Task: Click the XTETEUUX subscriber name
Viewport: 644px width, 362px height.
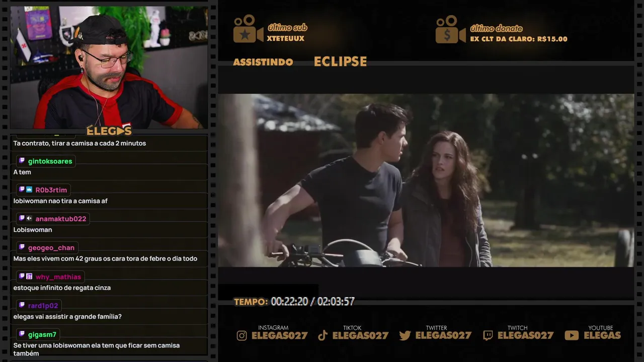Action: [286, 39]
